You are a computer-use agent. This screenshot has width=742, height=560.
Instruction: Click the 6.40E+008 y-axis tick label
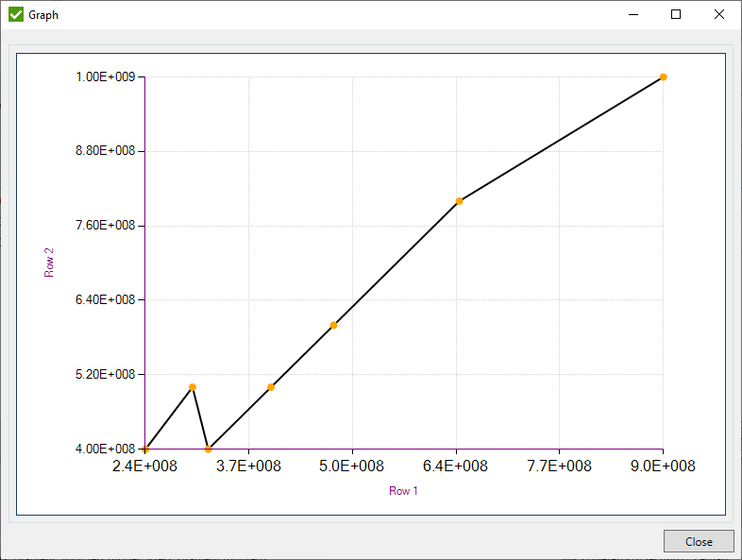[x=105, y=300]
